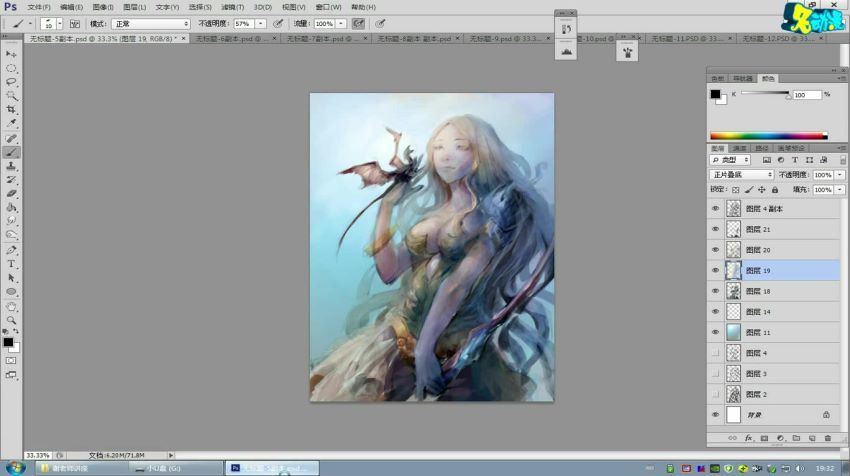Screen dimensions: 850x476
Task: Toggle tablet pressure for size
Action: point(381,24)
